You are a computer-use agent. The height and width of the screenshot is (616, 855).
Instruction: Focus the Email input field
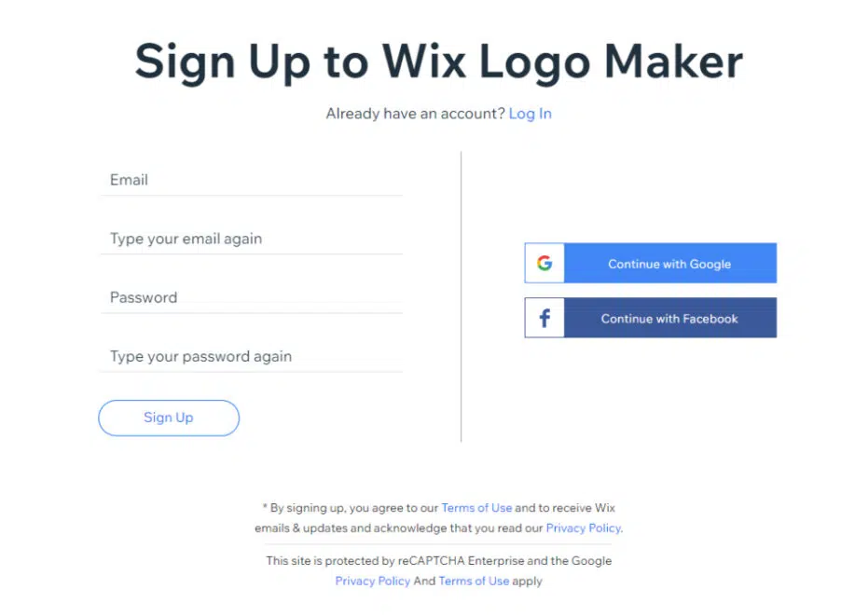(x=252, y=180)
